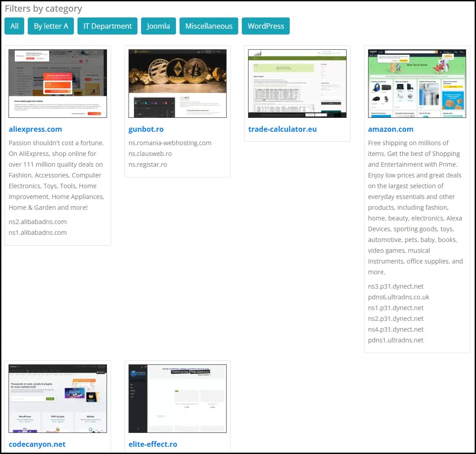Click the Amazon description starting 'Free shipping'
This screenshot has height=454, width=476.
(415, 208)
